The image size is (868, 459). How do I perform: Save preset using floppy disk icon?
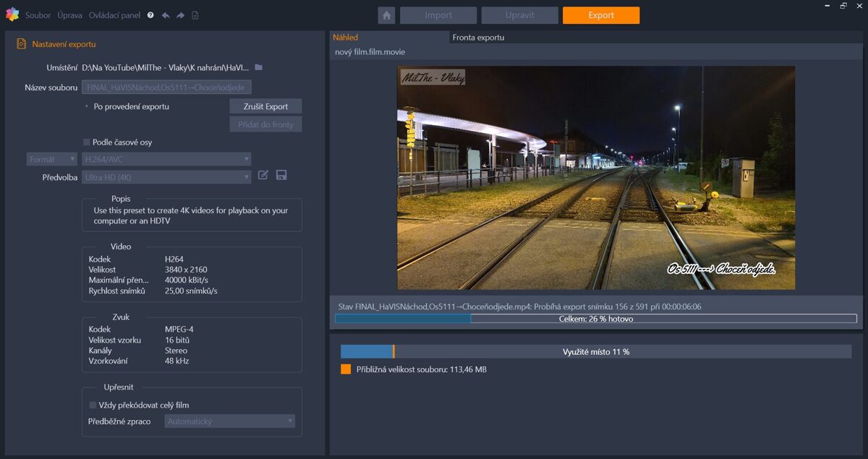281,175
